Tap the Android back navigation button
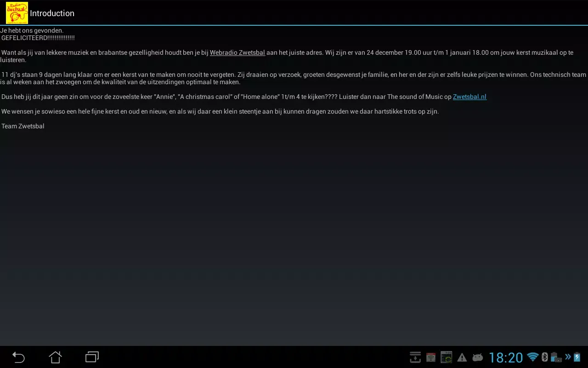This screenshot has width=588, height=368. point(18,357)
